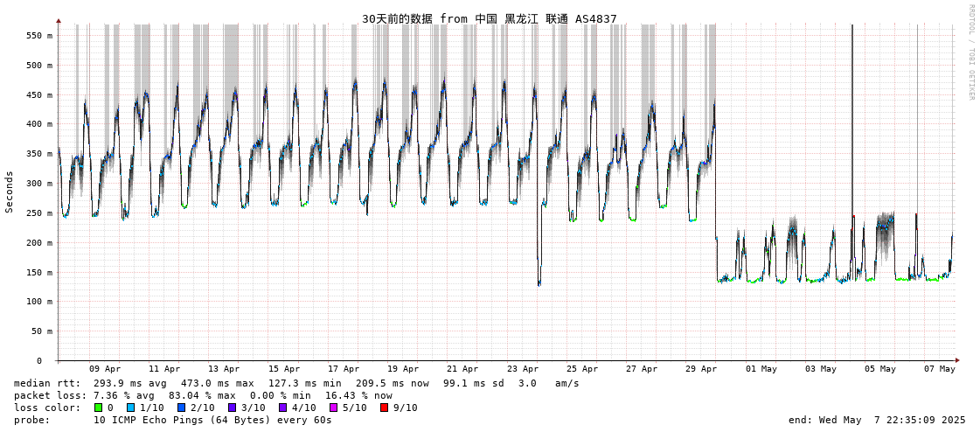
Task: Click the 250 m y-axis tick label
Action: pos(39,213)
